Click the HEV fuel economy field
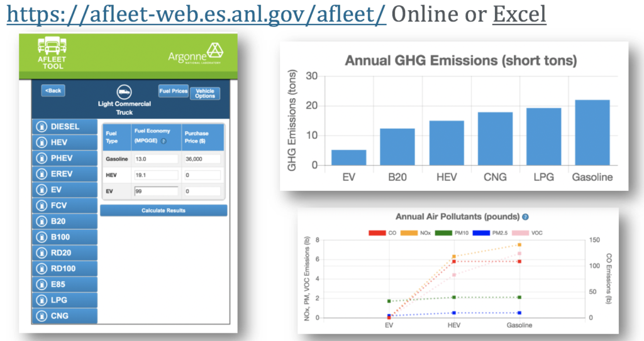644x341 pixels. 156,175
